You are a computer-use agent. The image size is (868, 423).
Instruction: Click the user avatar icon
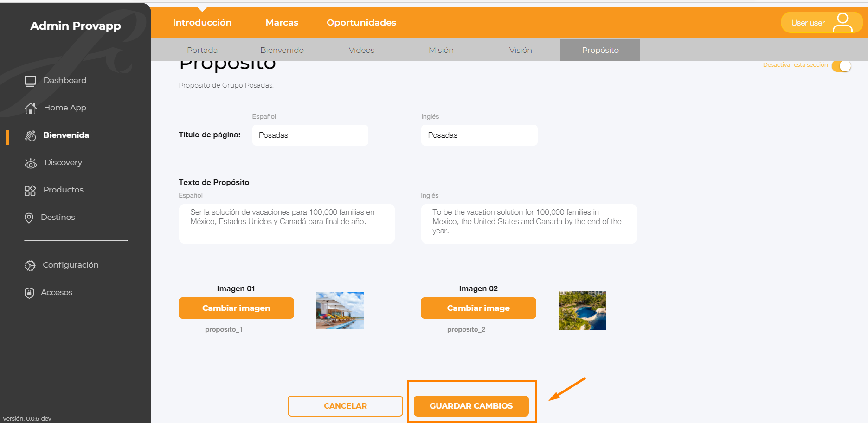pos(842,23)
